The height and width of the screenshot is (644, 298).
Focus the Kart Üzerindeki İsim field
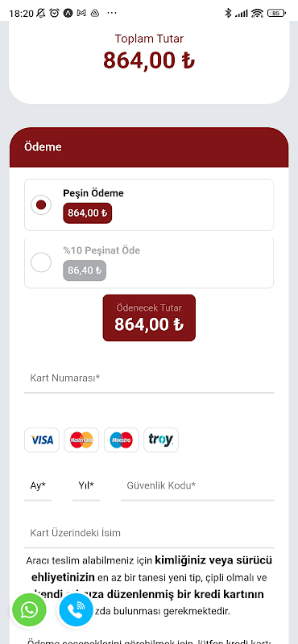tap(149, 534)
